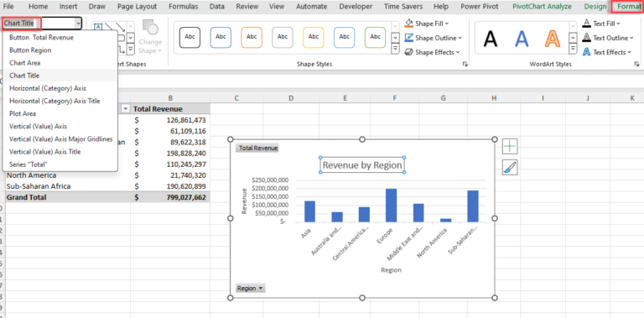This screenshot has width=644, height=318.
Task: Apply orange outline WordArt style
Action: coord(553,39)
